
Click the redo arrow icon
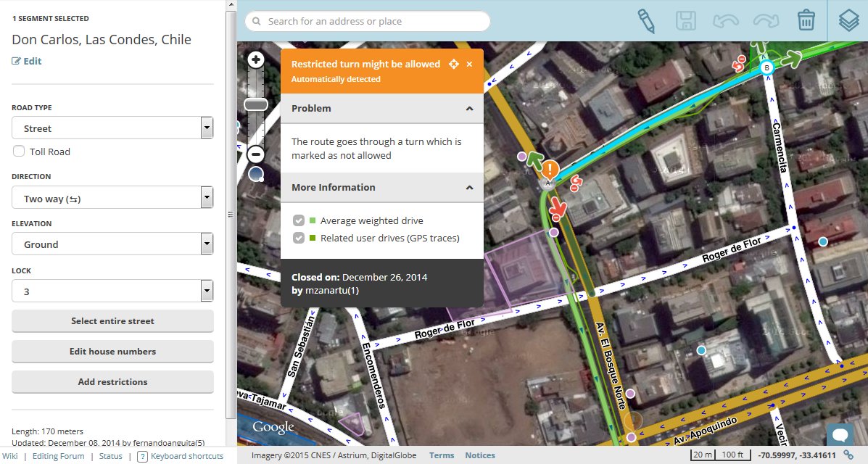(766, 21)
